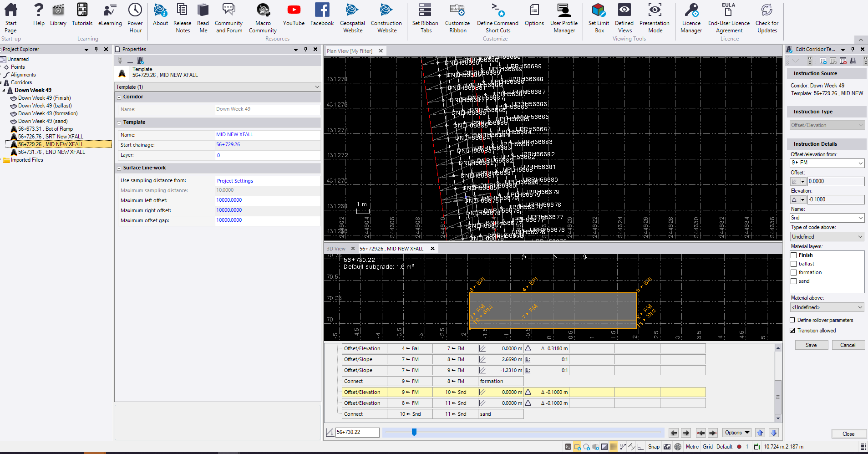
Task: Open the Power Hour icon
Action: [x=135, y=18]
